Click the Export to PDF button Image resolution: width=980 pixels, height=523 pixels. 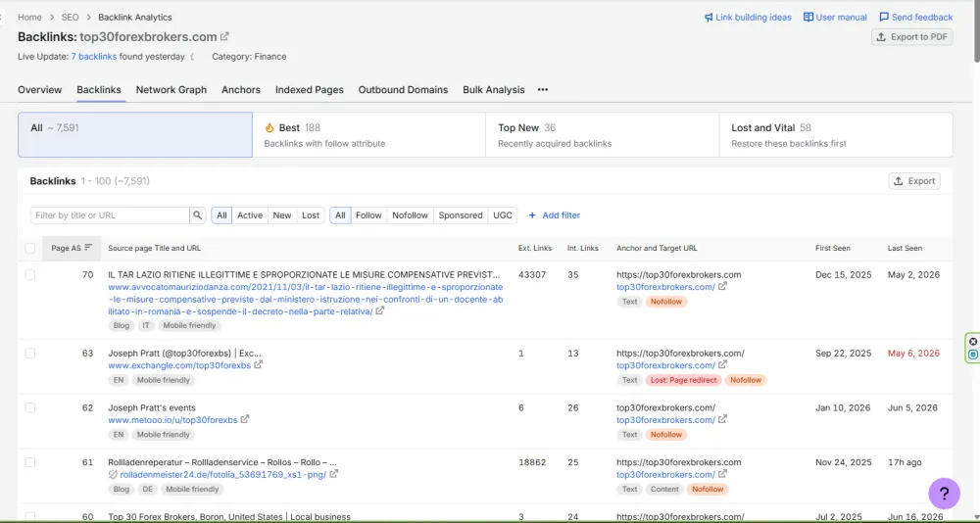911,37
